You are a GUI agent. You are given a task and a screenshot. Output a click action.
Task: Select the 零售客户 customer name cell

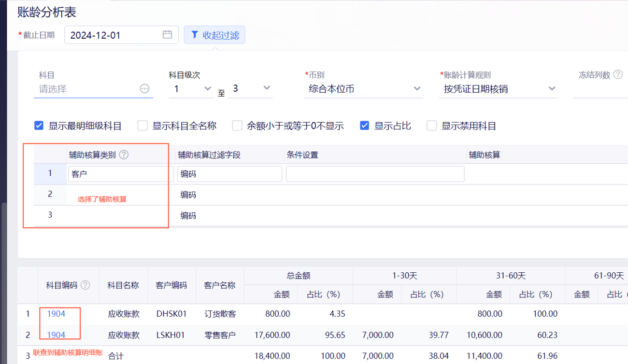pyautogui.click(x=220, y=335)
